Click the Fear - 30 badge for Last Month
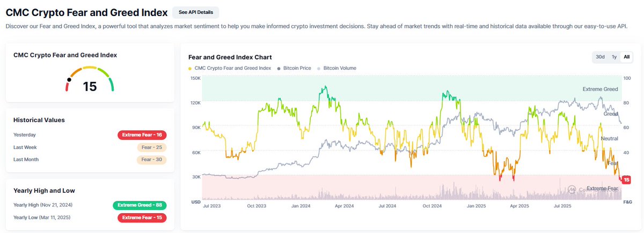Screen dimensions: 644x233 coord(152,160)
